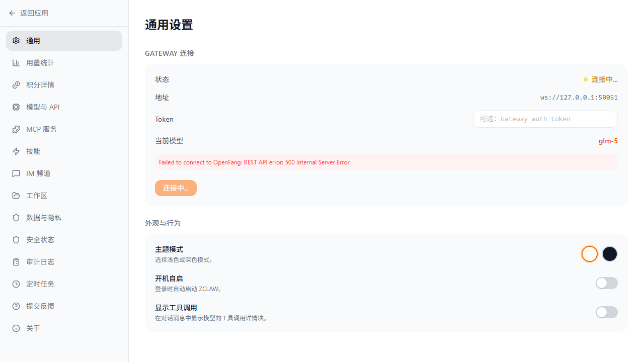Click the 工作区 folder icon
This screenshot has height=362, width=644.
point(16,196)
